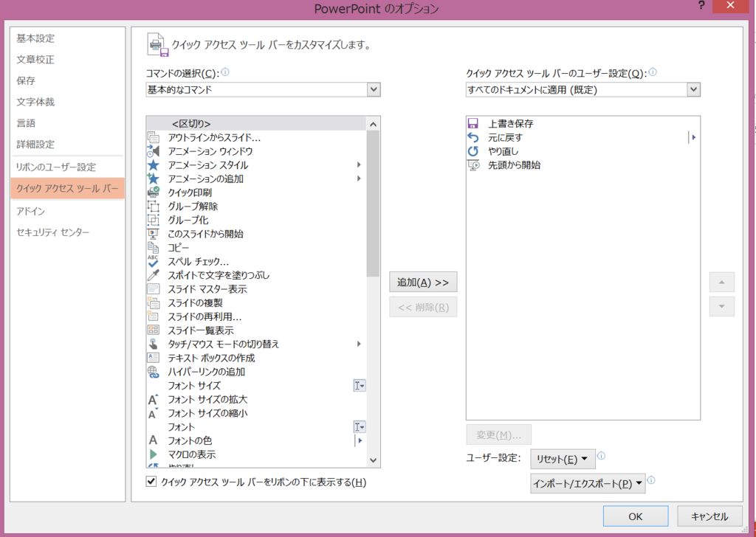Select the スペル チェック command icon
756x537 pixels.
pyautogui.click(x=155, y=261)
